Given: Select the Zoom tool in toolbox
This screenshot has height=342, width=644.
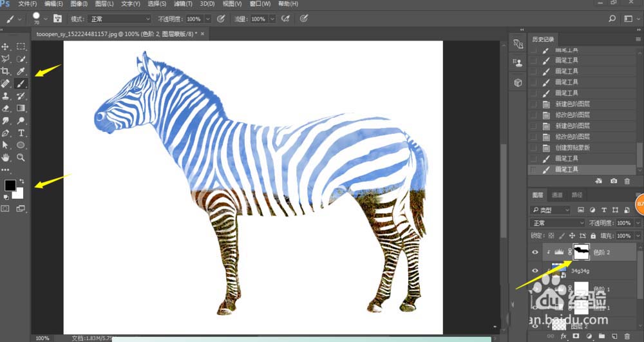Looking at the screenshot, I should point(21,157).
